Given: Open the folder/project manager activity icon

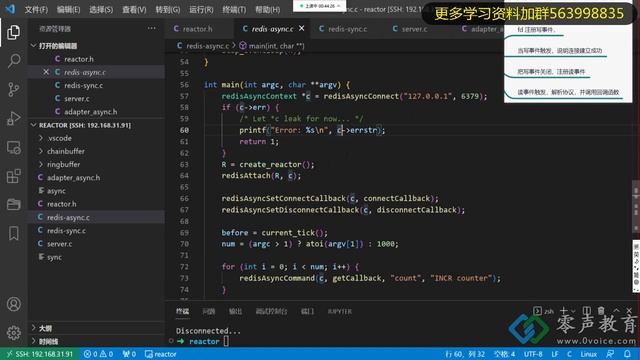Looking at the screenshot, I should coord(13,204).
